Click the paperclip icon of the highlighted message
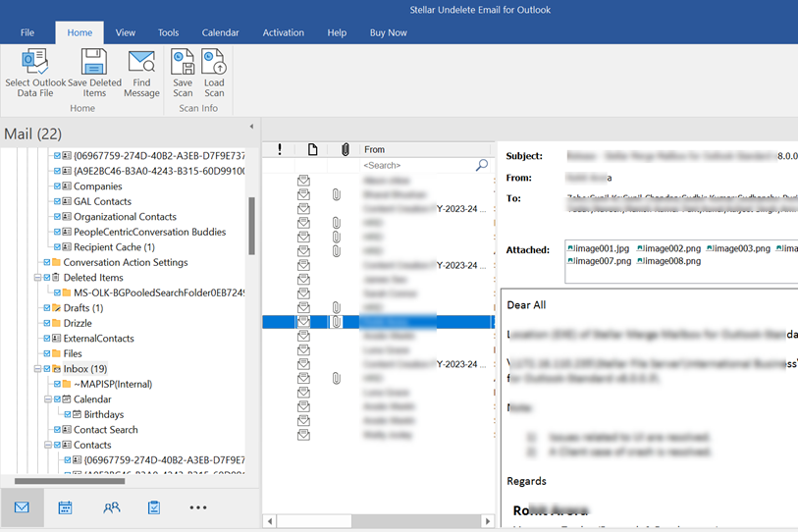 click(337, 322)
